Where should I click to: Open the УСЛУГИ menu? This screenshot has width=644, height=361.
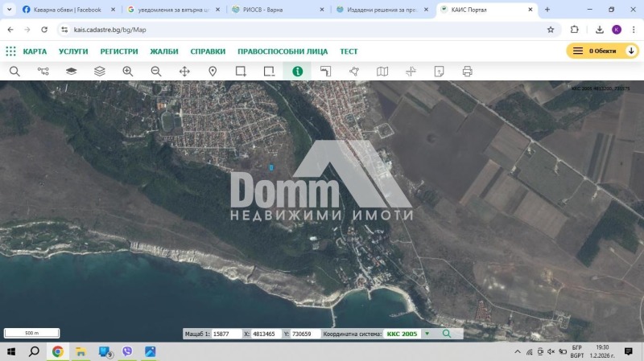(x=73, y=51)
